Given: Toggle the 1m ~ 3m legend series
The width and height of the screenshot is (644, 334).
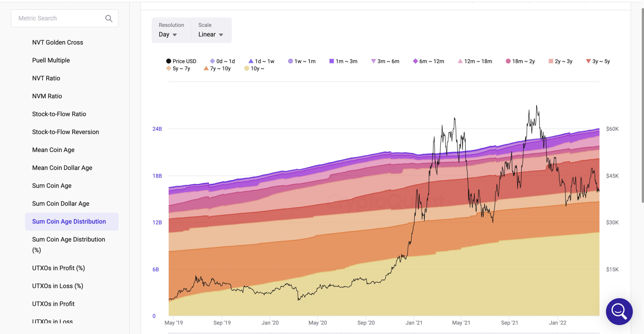Looking at the screenshot, I should coord(343,61).
